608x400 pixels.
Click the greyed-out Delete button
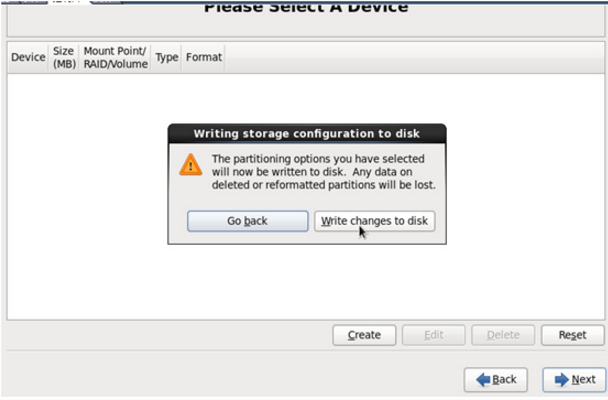[x=503, y=335]
